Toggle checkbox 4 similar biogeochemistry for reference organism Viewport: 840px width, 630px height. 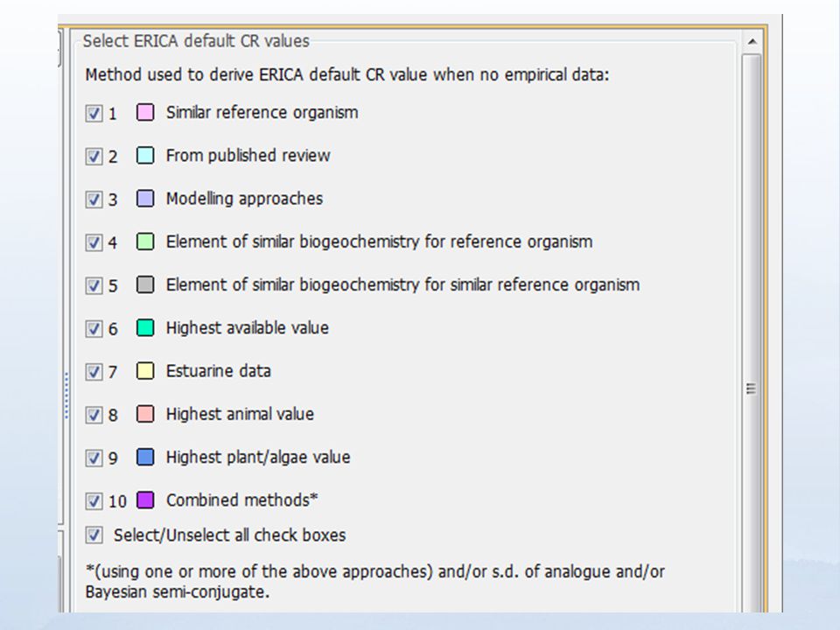coord(94,242)
